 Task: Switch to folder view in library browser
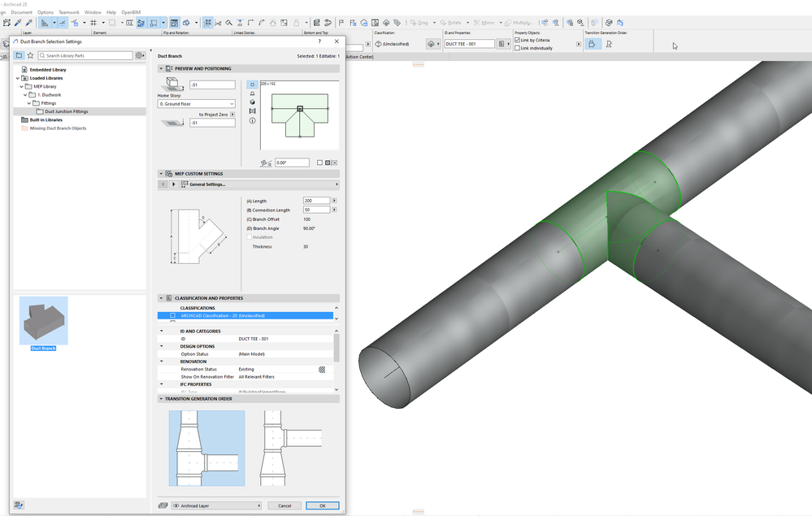point(19,55)
